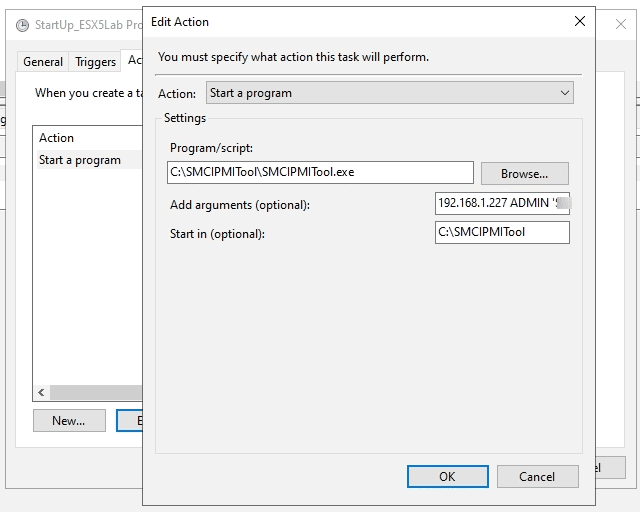
Task: Click the Task Scheduler clock icon
Action: tap(23, 25)
